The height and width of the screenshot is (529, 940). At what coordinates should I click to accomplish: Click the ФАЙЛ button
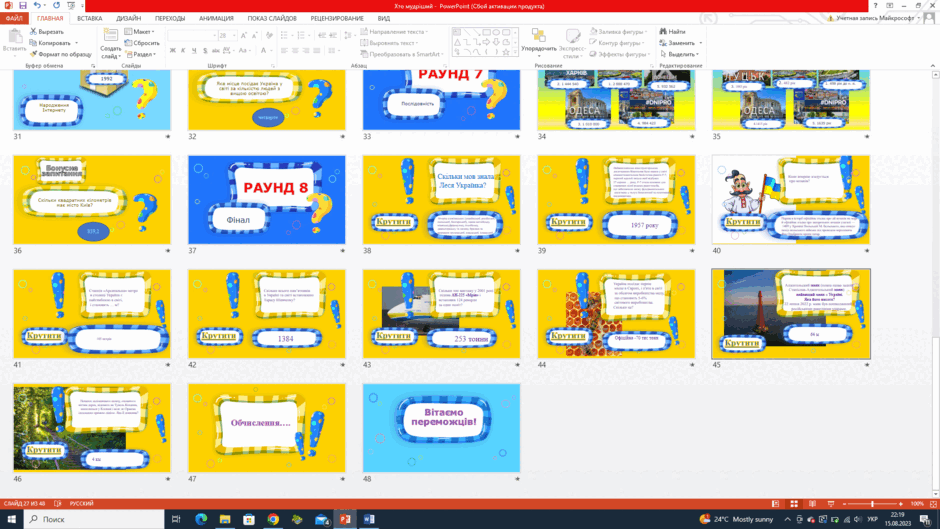tap(14, 19)
